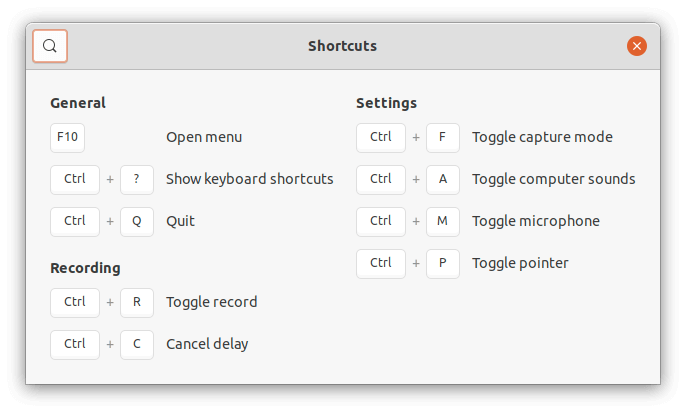Image resolution: width=686 pixels, height=413 pixels.
Task: Click the P key cap
Action: click(x=443, y=263)
